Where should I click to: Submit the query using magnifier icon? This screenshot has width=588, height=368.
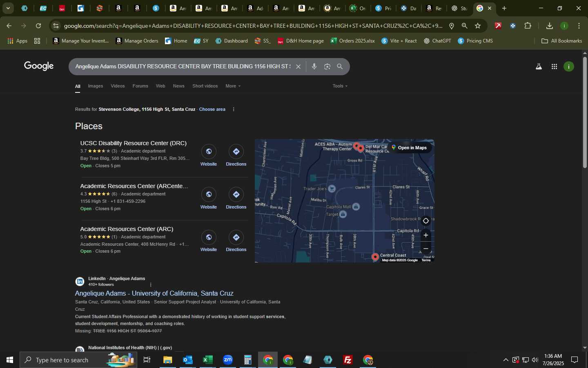(x=340, y=67)
